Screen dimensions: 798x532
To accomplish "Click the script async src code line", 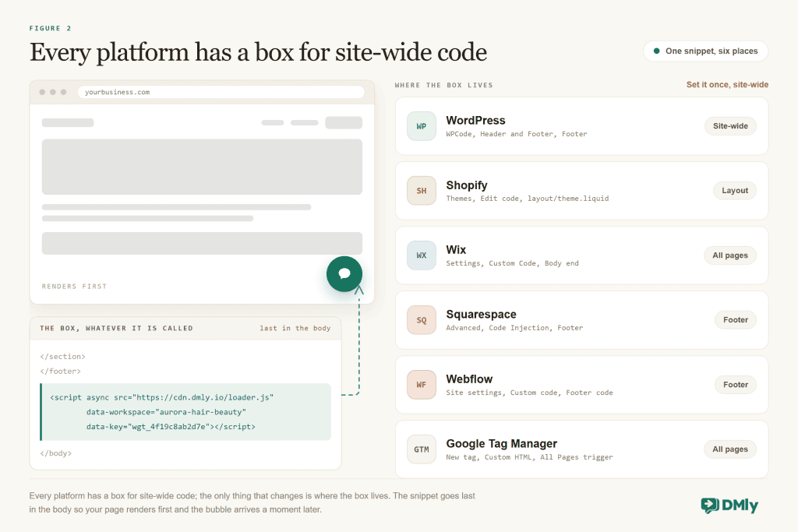I will (x=162, y=397).
